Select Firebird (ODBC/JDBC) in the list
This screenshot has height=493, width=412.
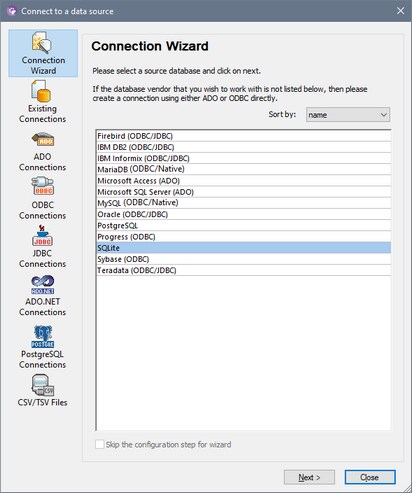(x=243, y=136)
